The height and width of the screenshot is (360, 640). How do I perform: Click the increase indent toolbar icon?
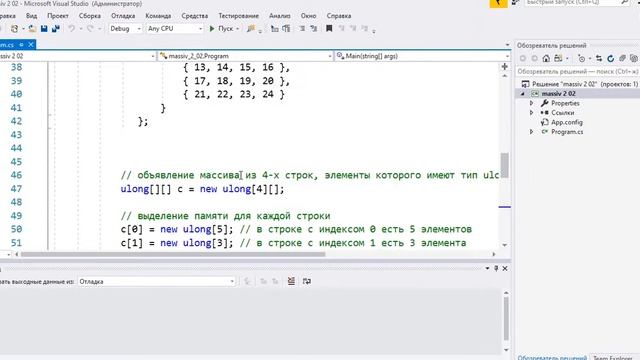(287, 29)
